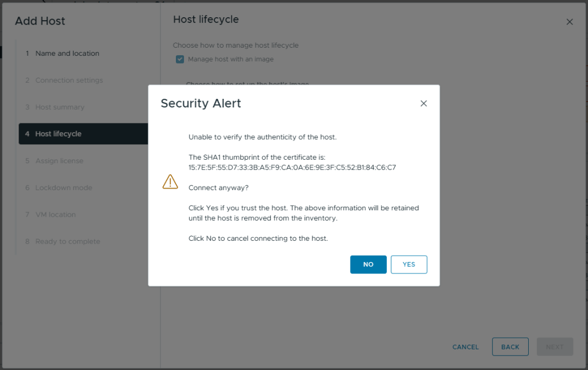Click the BACK button
This screenshot has height=370, width=588.
510,347
